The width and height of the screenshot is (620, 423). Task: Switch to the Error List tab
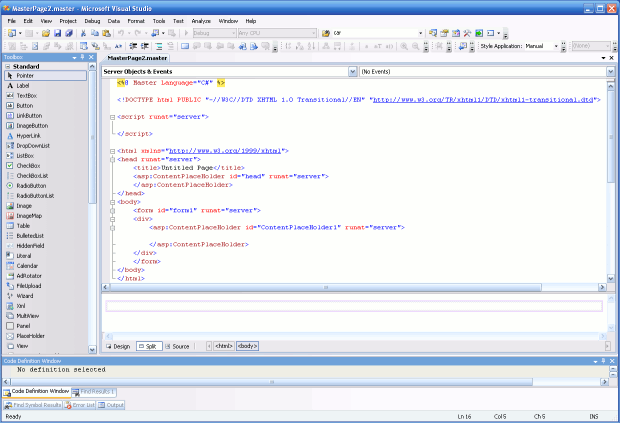click(80, 405)
